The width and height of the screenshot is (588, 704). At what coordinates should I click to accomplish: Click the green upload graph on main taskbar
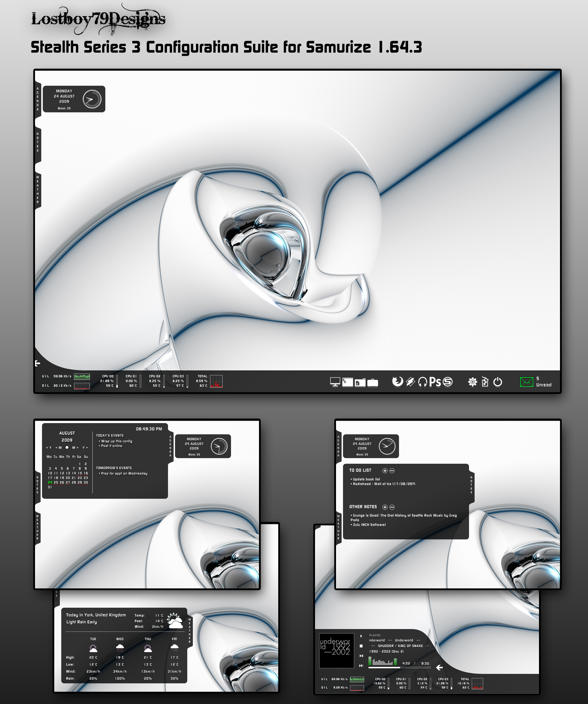(x=82, y=377)
